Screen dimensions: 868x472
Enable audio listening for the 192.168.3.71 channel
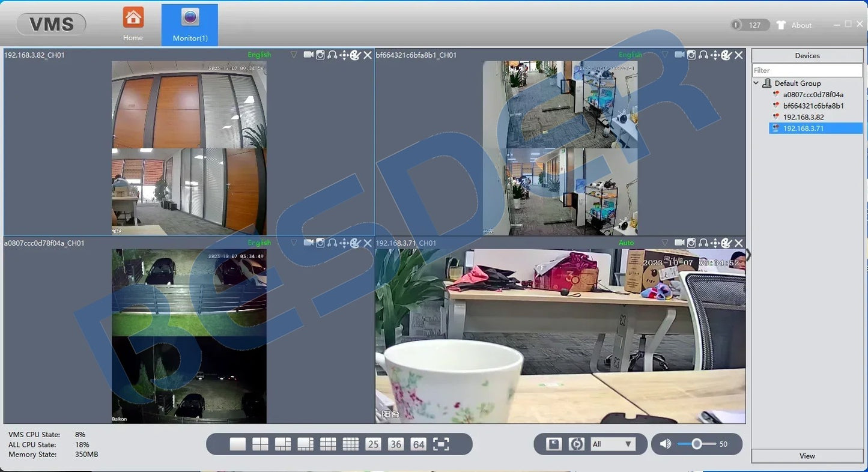point(703,243)
